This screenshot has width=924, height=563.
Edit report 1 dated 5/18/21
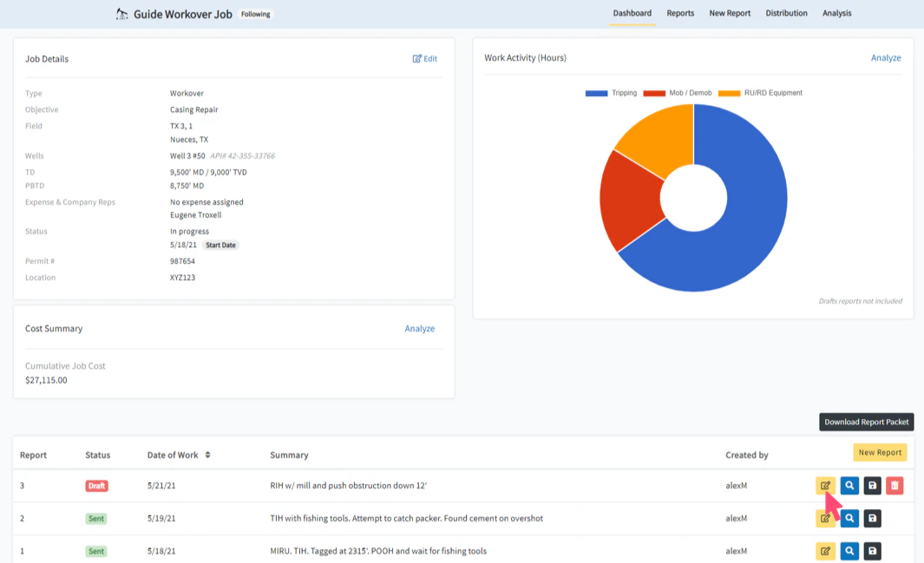826,551
